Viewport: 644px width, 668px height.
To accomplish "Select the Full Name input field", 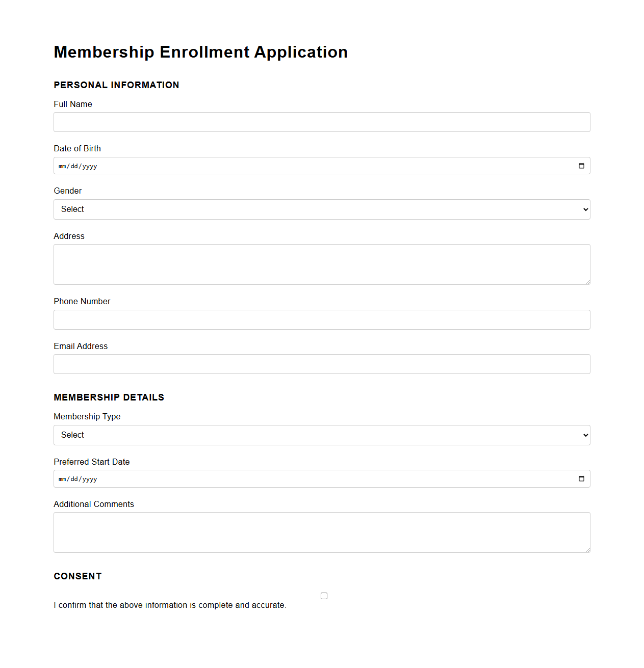I will tap(321, 122).
